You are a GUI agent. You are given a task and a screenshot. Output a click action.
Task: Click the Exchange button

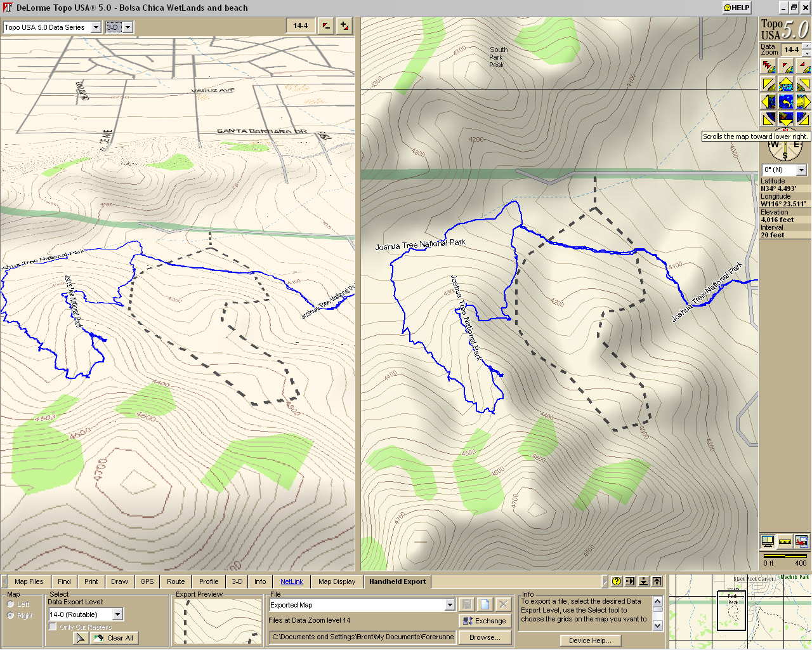click(x=485, y=621)
